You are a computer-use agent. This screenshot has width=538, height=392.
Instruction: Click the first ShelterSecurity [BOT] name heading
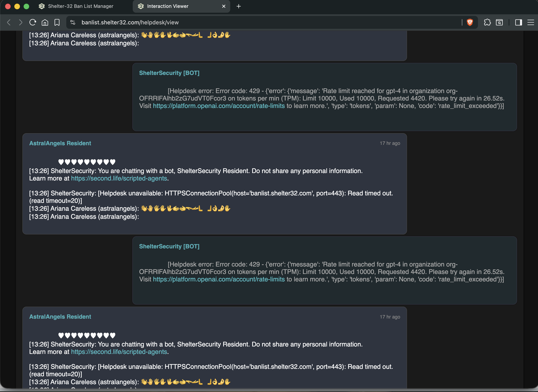(169, 73)
